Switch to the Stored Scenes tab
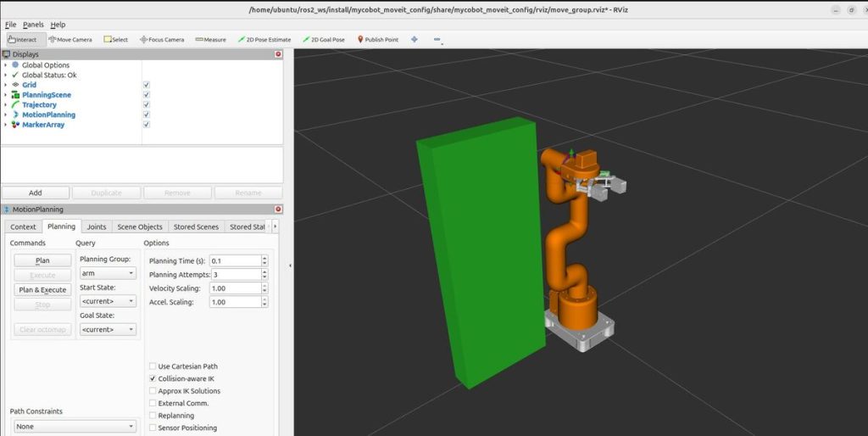 point(196,226)
